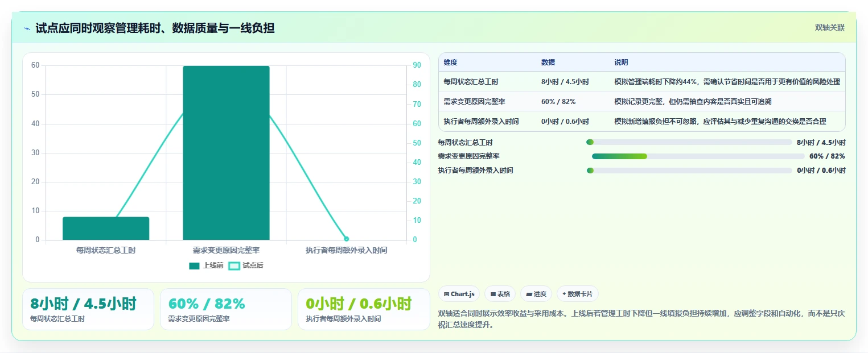Click the 数据卡片 tag chip
The height and width of the screenshot is (353, 868).
click(x=578, y=294)
